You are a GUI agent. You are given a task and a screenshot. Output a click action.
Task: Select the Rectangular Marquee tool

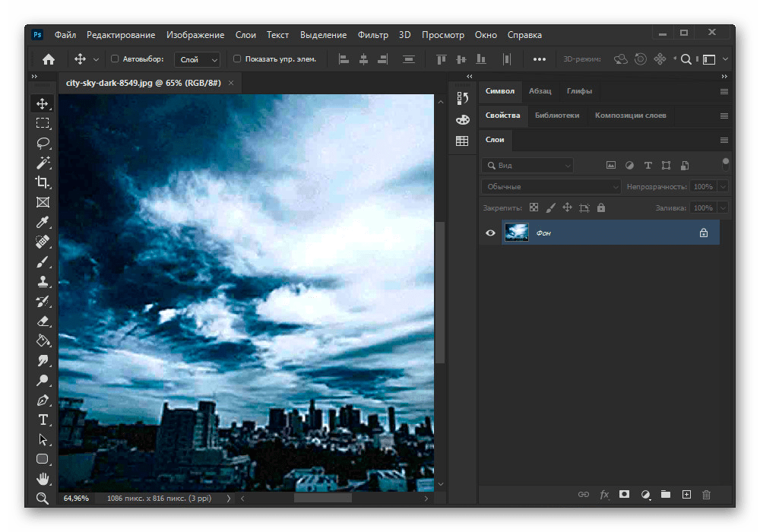coord(43,123)
